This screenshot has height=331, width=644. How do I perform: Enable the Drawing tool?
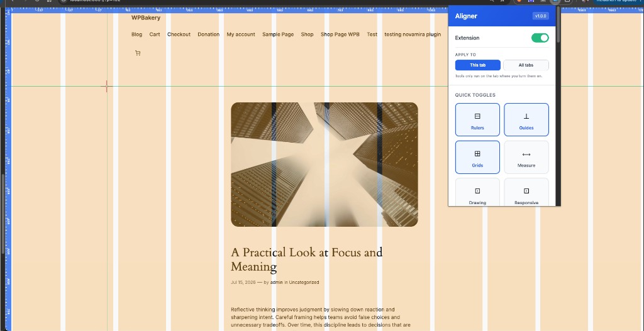[477, 192]
